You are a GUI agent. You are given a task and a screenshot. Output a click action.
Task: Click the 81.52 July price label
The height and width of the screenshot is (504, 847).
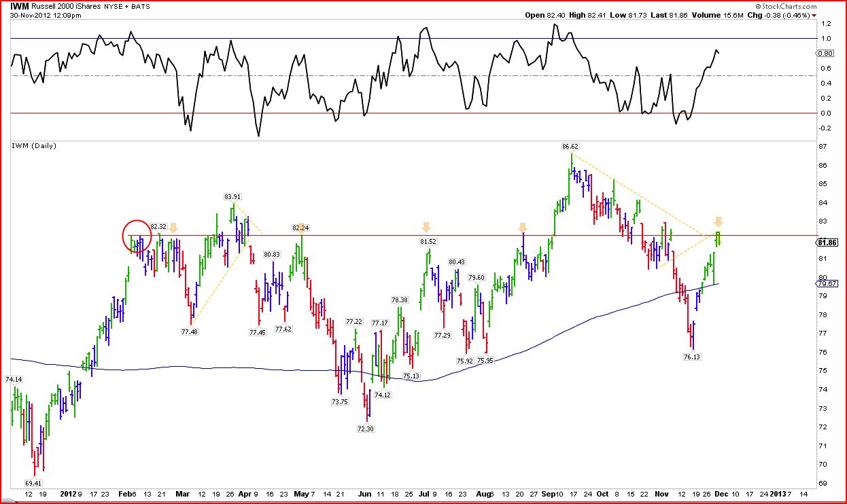click(x=428, y=241)
